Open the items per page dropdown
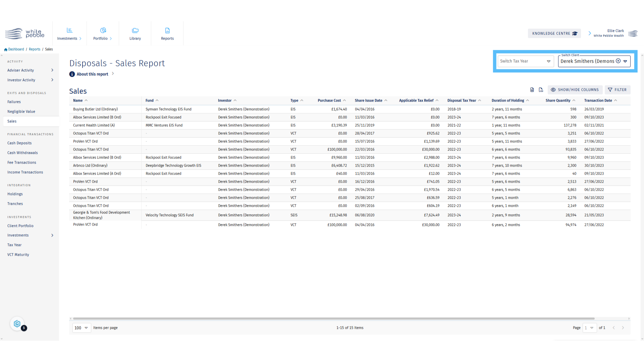The image size is (644, 362). point(82,328)
